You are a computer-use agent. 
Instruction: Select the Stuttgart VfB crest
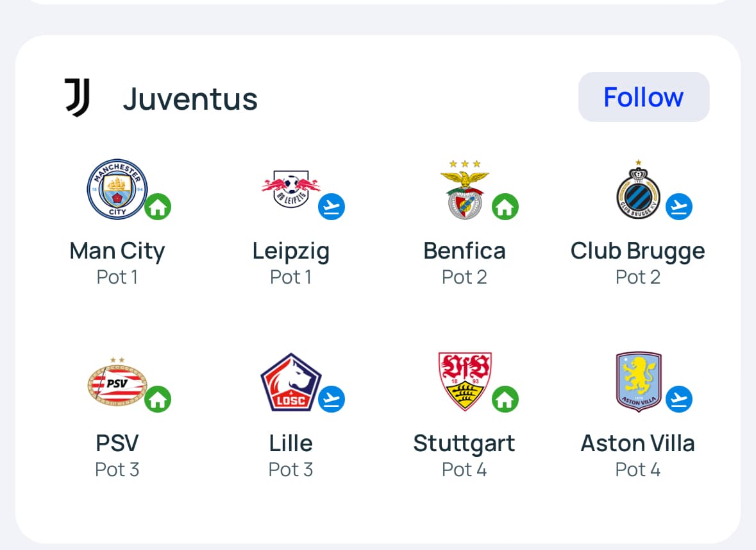pos(464,381)
